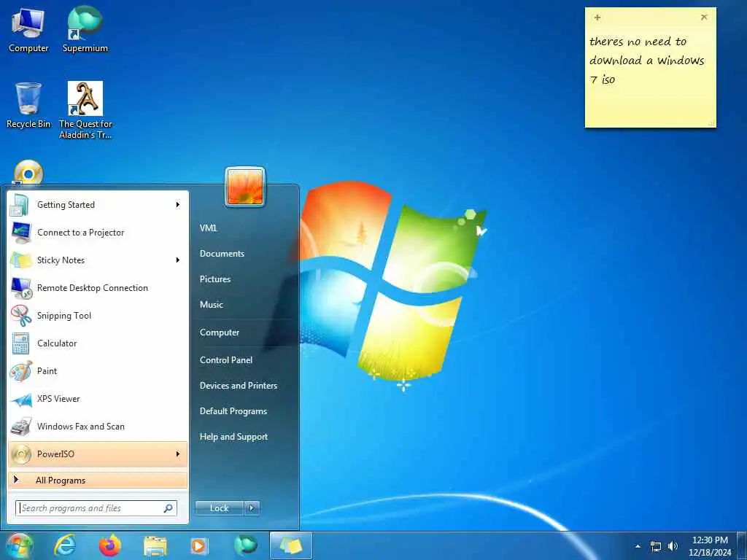Click the PowerISO disc icon in Start menu
Screen dimensions: 747x560
20,454
